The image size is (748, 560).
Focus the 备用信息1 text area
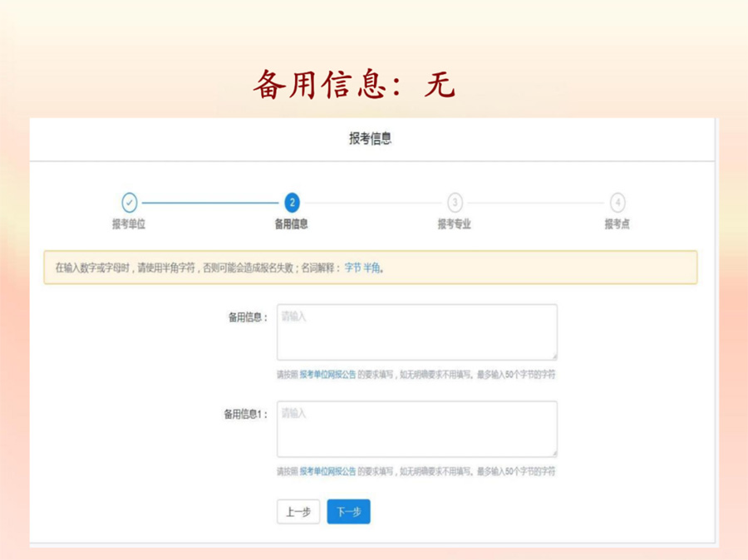pyautogui.click(x=416, y=429)
